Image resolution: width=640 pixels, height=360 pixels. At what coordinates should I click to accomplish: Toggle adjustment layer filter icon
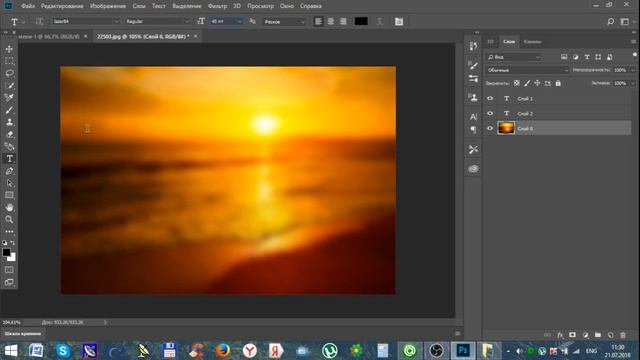pyautogui.click(x=576, y=57)
